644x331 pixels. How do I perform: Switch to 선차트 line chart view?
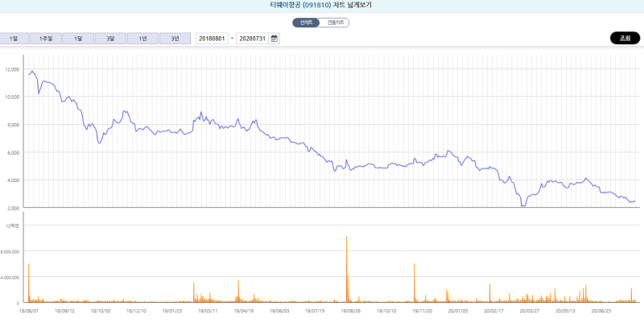(x=306, y=23)
